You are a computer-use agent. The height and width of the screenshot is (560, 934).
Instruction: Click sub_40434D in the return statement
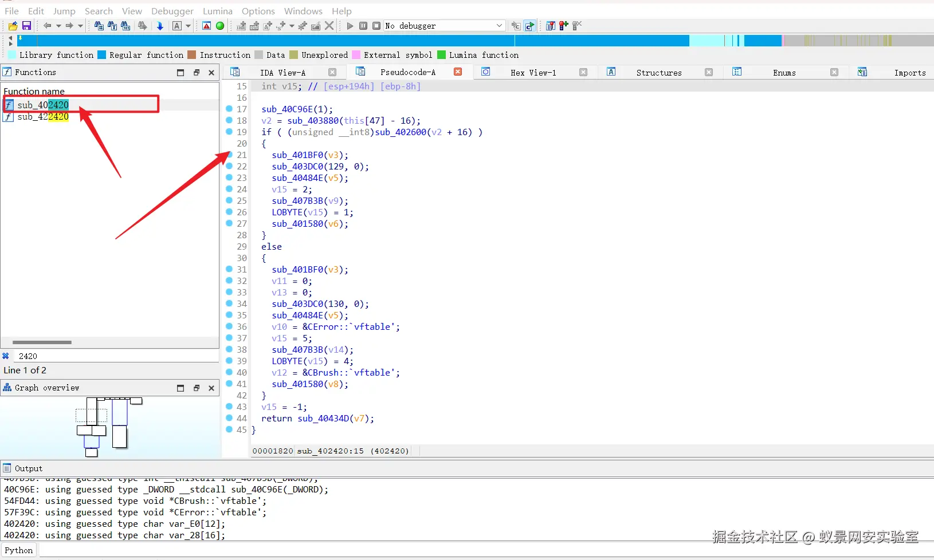pos(323,419)
